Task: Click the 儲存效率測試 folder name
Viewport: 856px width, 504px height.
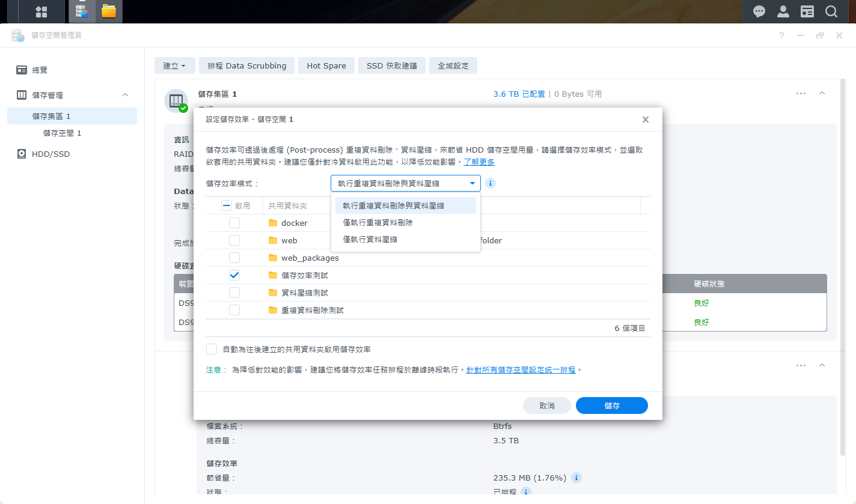Action: point(305,275)
